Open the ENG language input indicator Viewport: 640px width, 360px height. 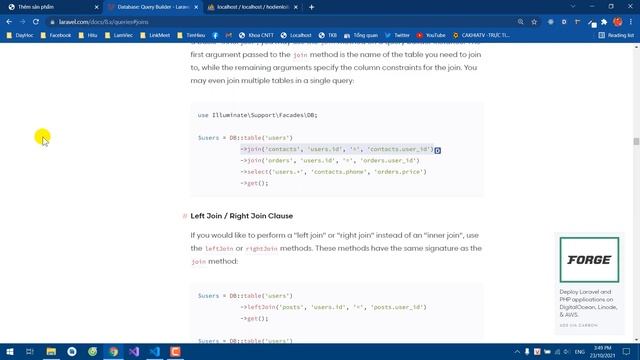point(580,352)
